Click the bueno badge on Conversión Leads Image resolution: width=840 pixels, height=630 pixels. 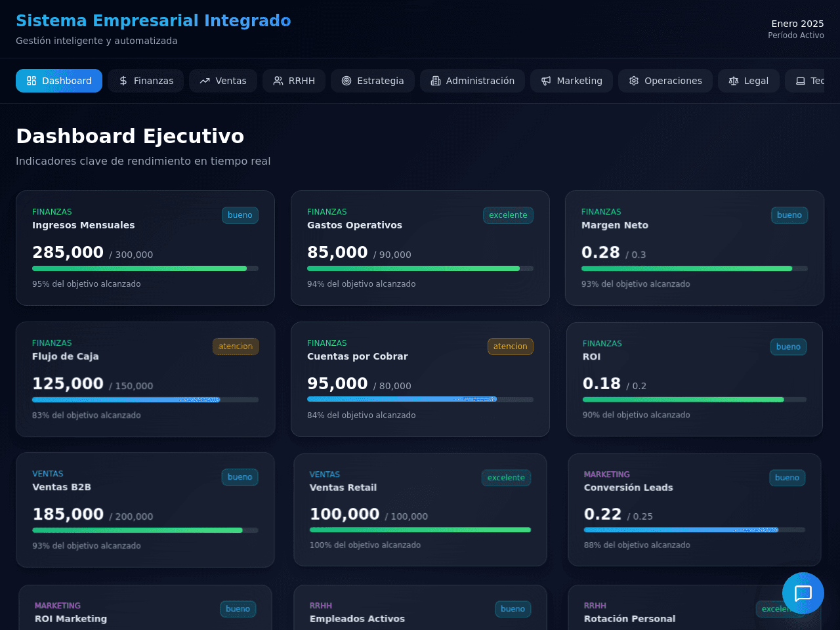click(787, 478)
